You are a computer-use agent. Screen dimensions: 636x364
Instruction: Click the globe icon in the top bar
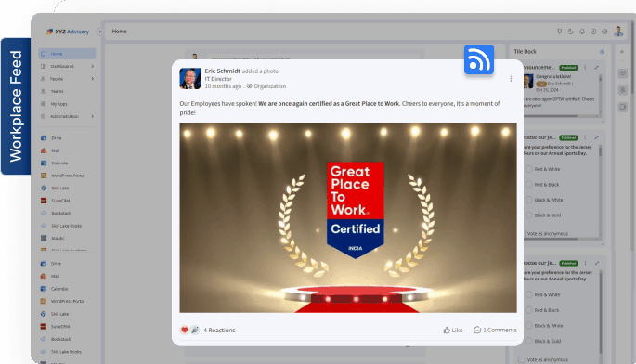604,32
